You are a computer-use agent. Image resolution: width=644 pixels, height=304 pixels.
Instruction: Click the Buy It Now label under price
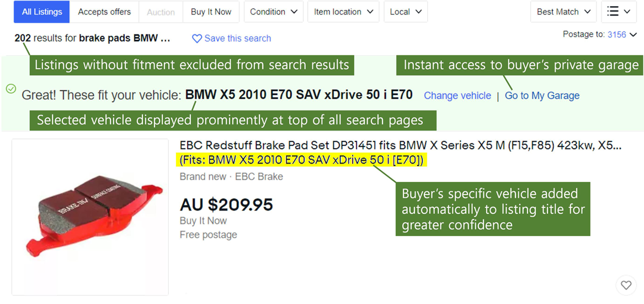coord(203,221)
